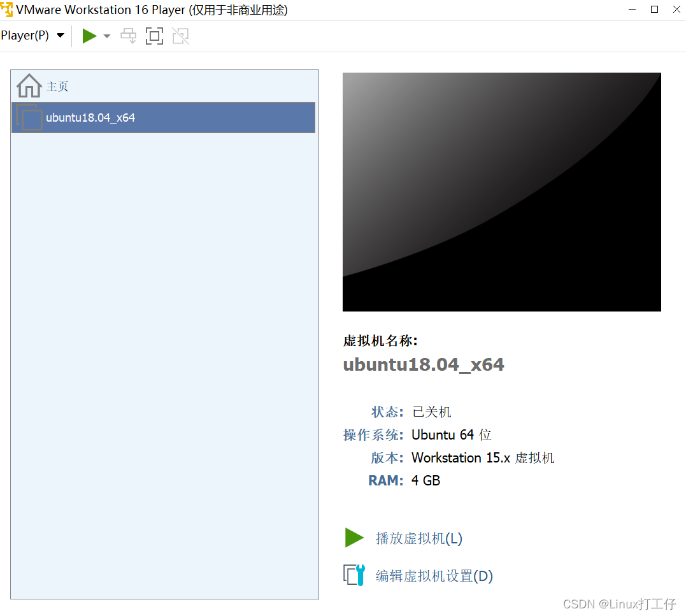Click green play icon beside 播放虚拟机
686x616 pixels.
[354, 538]
